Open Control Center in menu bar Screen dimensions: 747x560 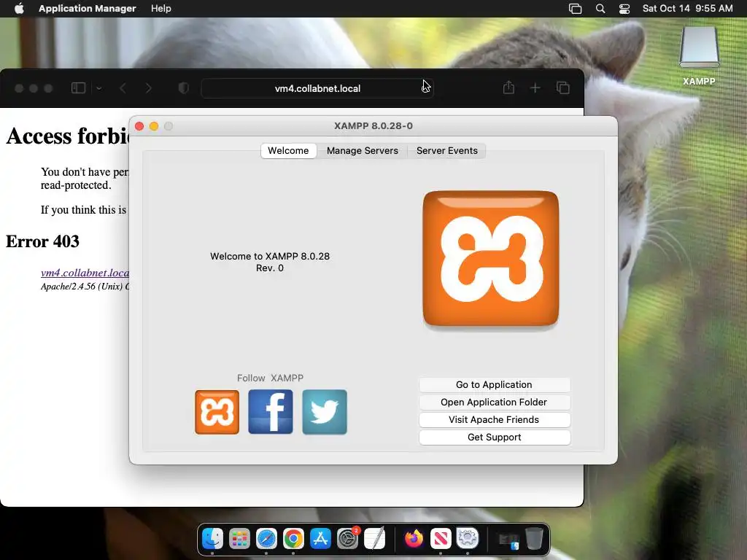624,9
